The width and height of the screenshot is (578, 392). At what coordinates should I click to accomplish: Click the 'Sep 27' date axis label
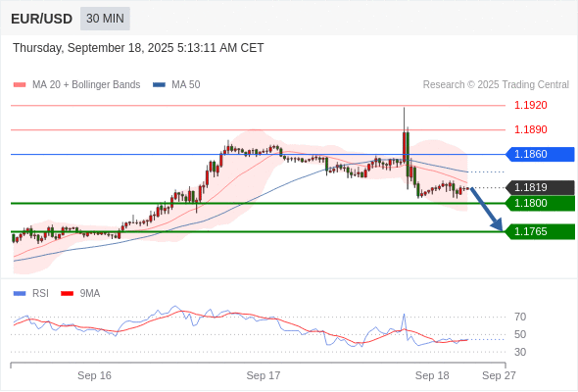(499, 375)
